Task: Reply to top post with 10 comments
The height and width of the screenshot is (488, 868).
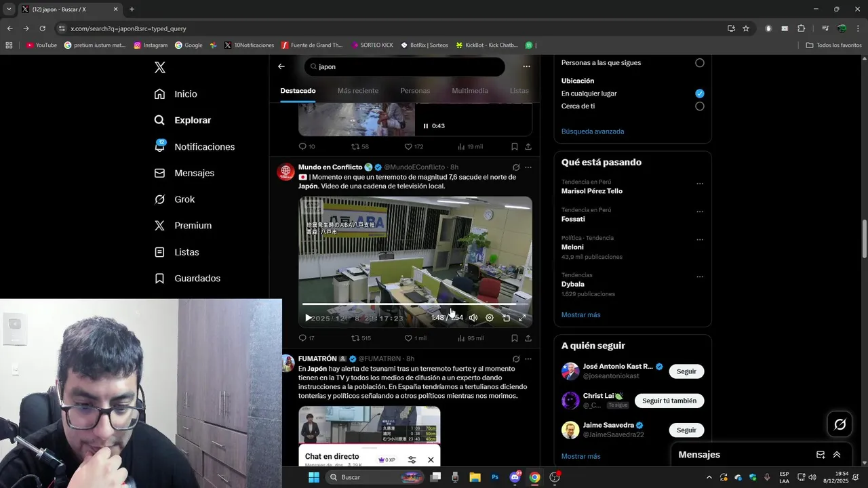Action: click(x=307, y=146)
